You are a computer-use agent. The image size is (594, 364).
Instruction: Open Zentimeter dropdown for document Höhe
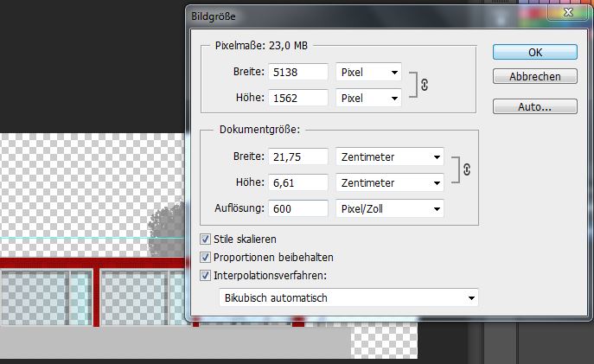coord(390,182)
